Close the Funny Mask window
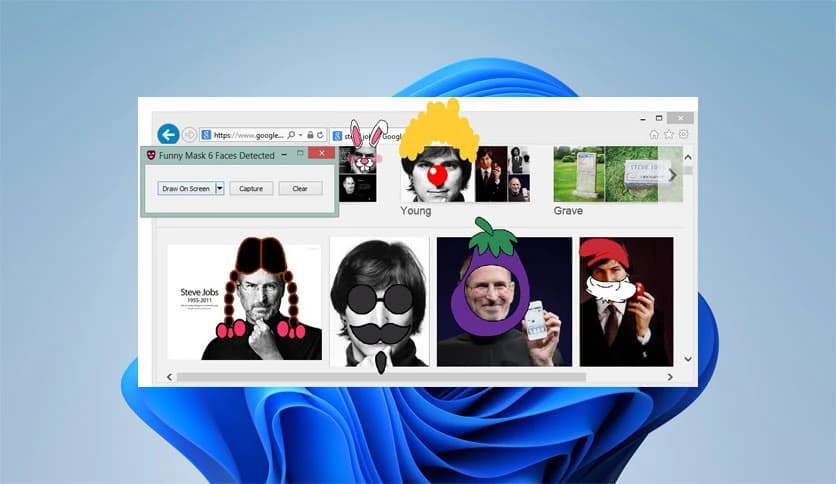The image size is (836, 484). [321, 153]
